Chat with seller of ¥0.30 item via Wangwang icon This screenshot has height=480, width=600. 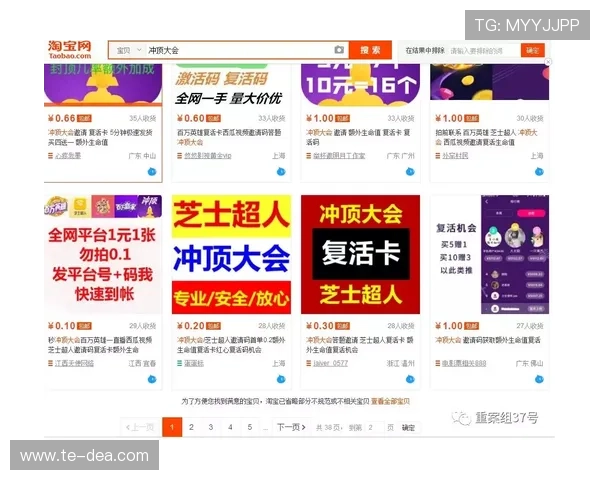click(410, 379)
